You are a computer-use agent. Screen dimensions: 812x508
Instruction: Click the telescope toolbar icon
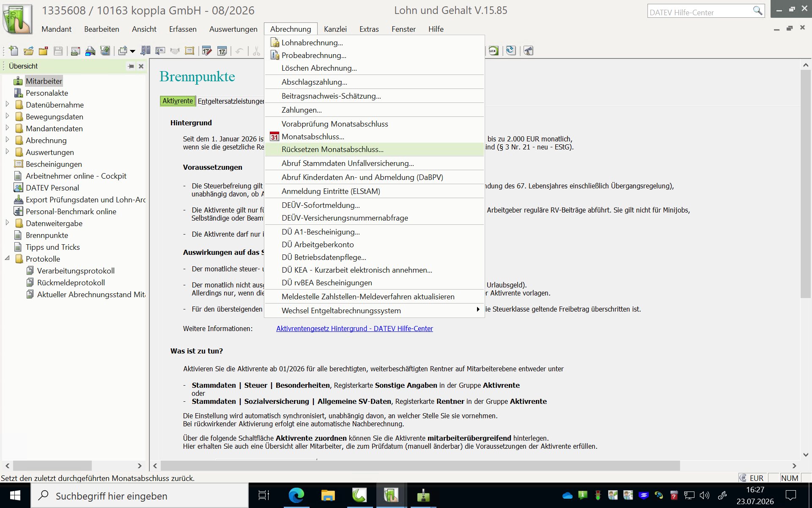[x=528, y=51]
